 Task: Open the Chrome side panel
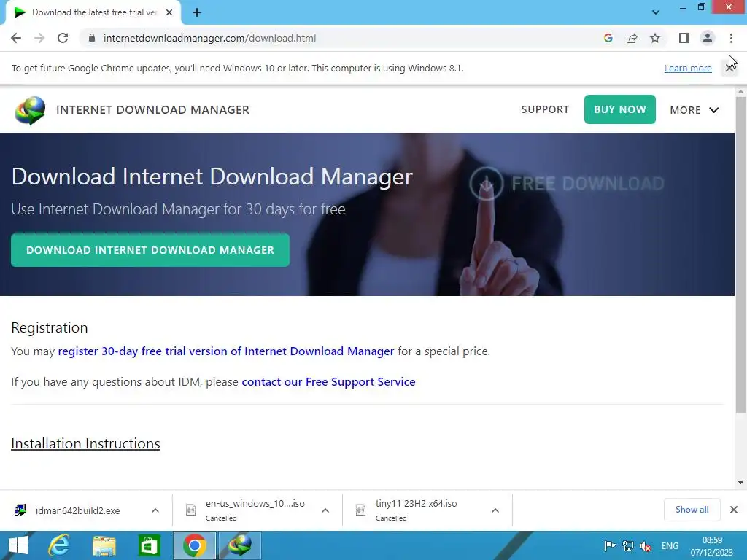(684, 38)
